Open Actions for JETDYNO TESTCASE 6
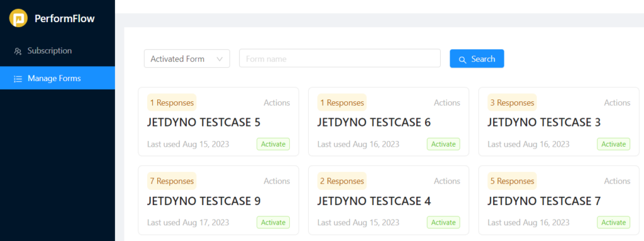The height and width of the screenshot is (241, 644). pos(447,103)
